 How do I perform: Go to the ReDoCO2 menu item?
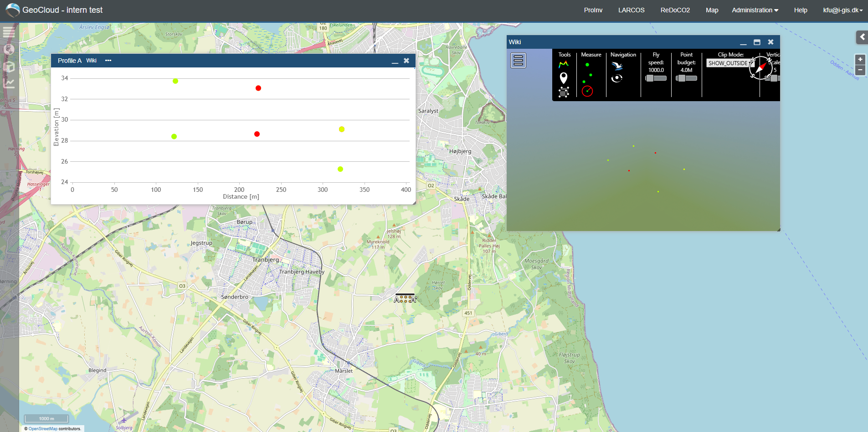pos(675,10)
